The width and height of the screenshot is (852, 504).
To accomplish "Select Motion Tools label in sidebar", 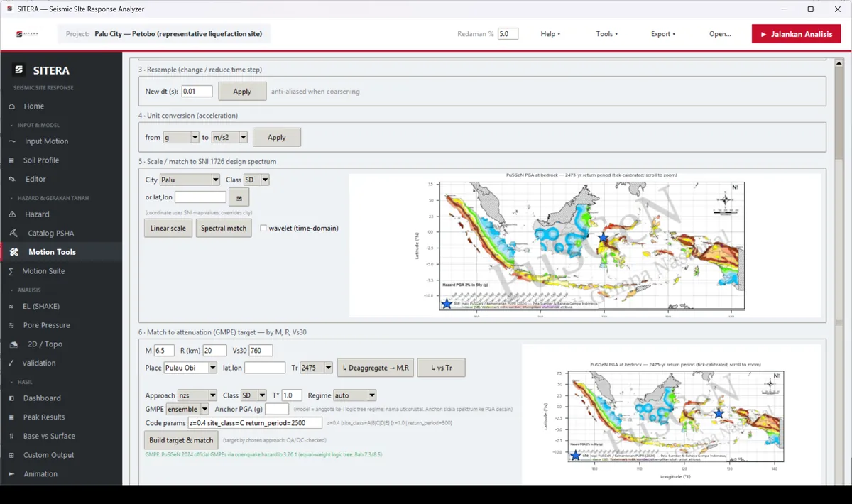I will coord(52,252).
